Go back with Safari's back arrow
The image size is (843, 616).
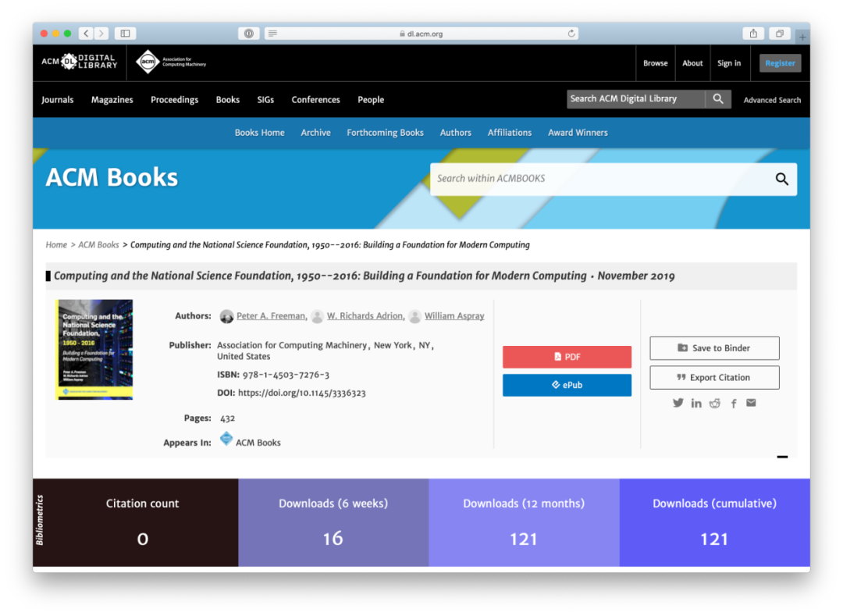86,34
